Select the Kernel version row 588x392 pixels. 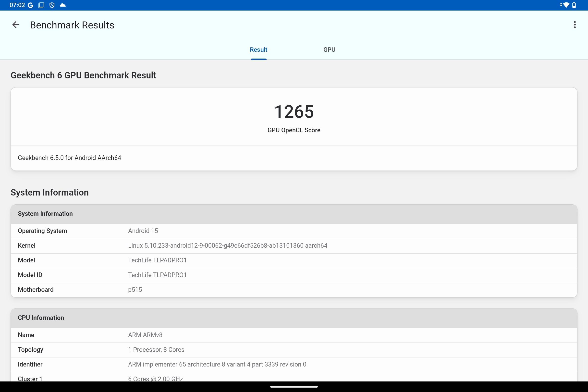point(228,245)
